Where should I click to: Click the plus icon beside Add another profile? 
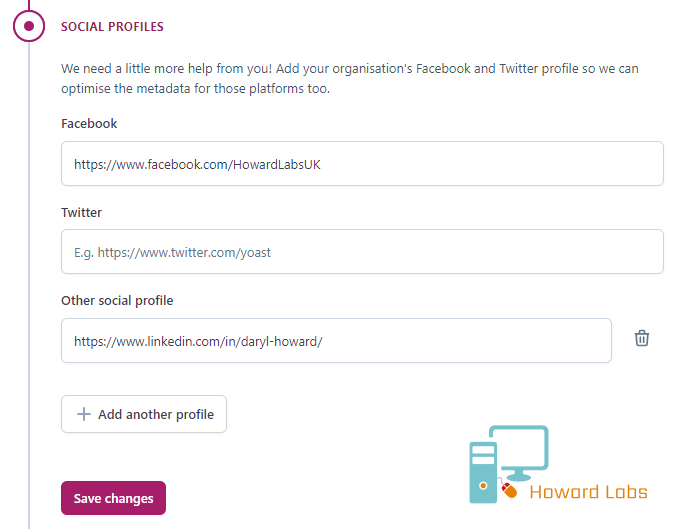(x=84, y=414)
